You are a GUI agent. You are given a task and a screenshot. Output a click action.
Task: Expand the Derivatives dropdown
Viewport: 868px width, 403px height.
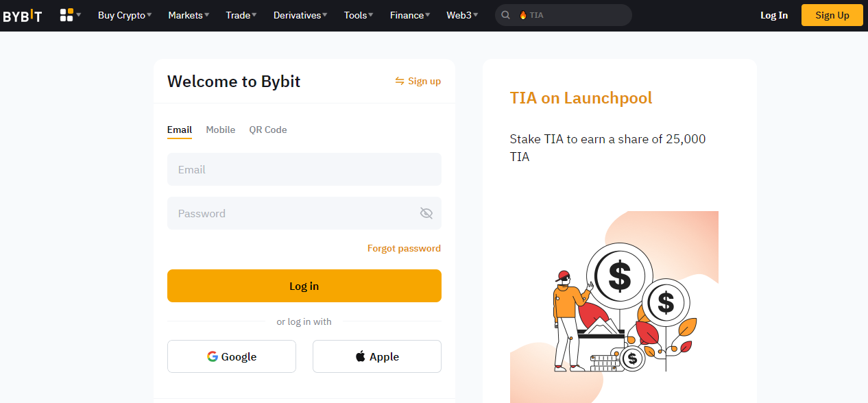coord(300,15)
